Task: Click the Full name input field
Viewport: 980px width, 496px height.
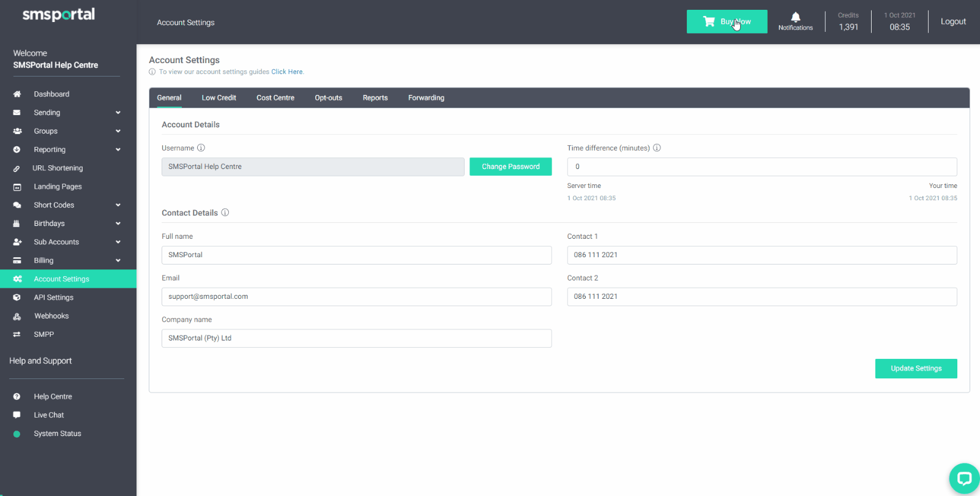Action: 356,255
